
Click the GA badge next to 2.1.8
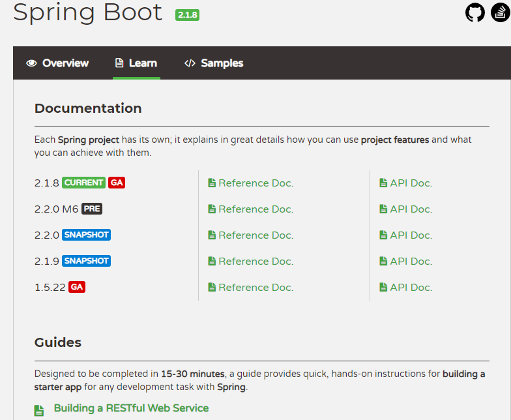[x=117, y=183]
